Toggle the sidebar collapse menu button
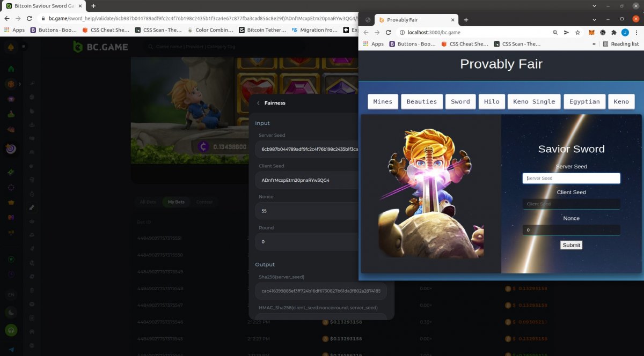Viewport: 644px width, 356px height. pyautogui.click(x=23, y=47)
